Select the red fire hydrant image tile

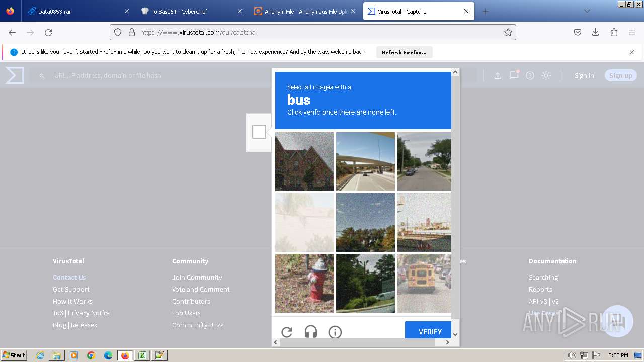coord(304,283)
